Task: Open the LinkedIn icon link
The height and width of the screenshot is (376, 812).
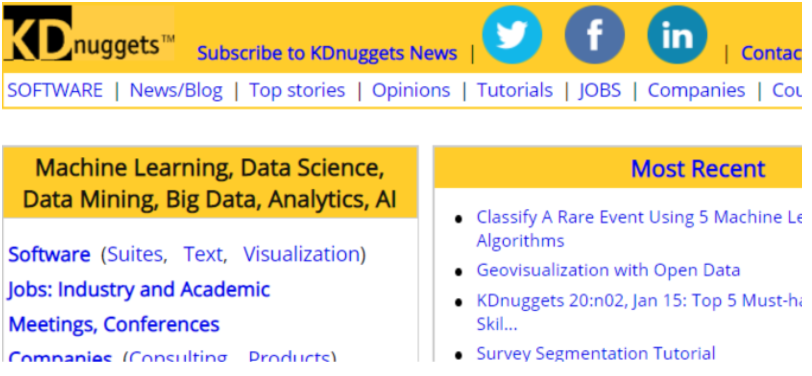Action: pos(677,35)
